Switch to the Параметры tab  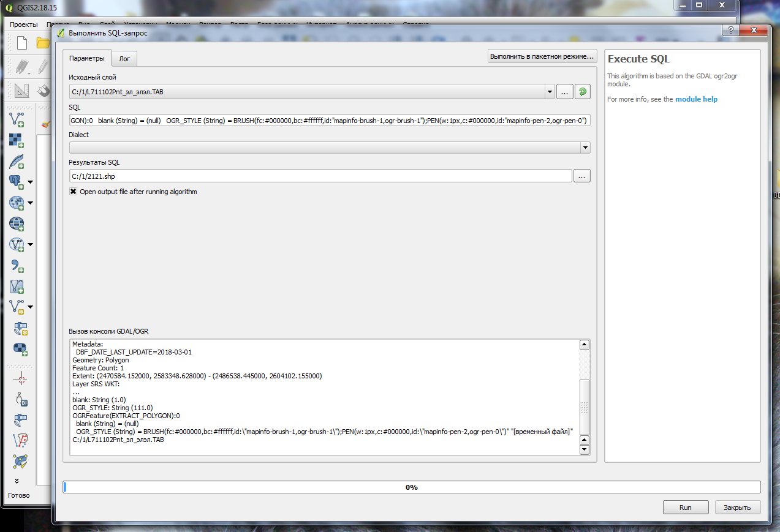[x=87, y=58]
